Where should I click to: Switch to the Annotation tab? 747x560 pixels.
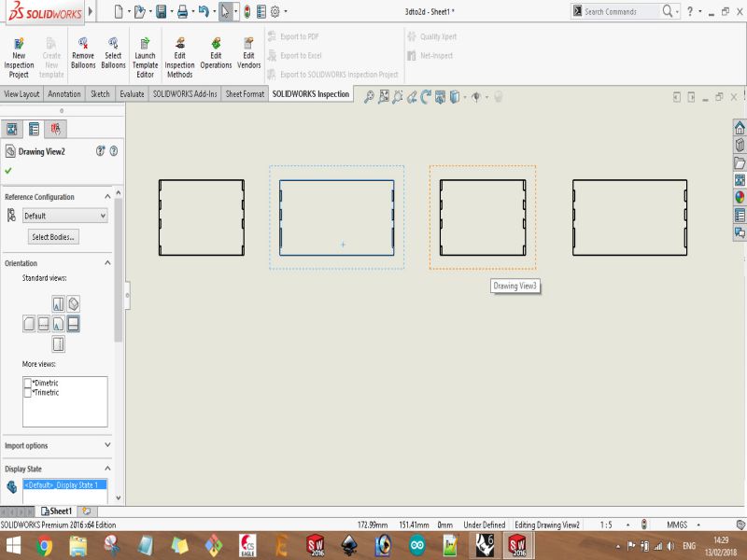63,94
